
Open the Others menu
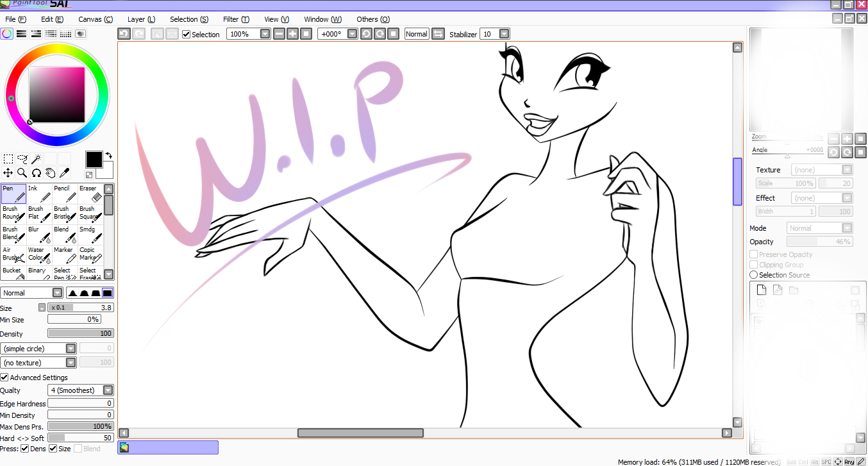[x=372, y=19]
